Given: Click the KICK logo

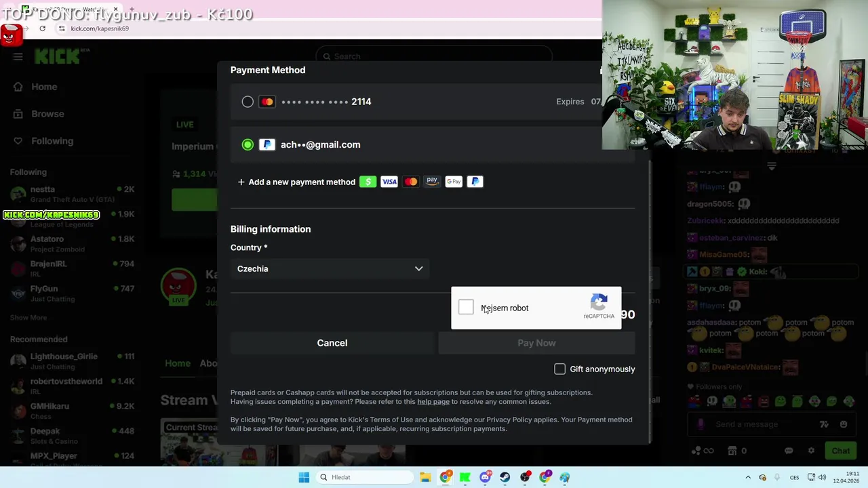Looking at the screenshot, I should (58, 56).
